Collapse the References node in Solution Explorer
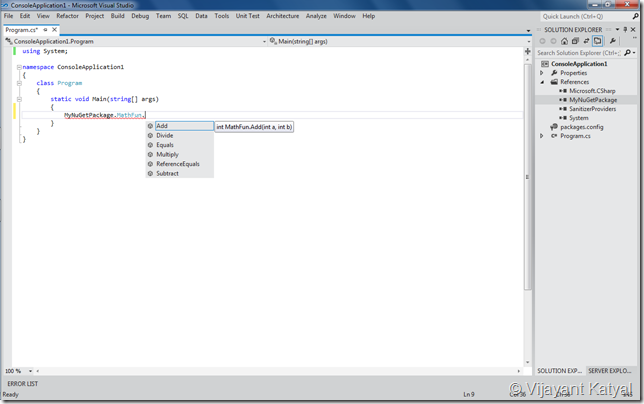Viewport: 644px width, 404px height. (542, 82)
